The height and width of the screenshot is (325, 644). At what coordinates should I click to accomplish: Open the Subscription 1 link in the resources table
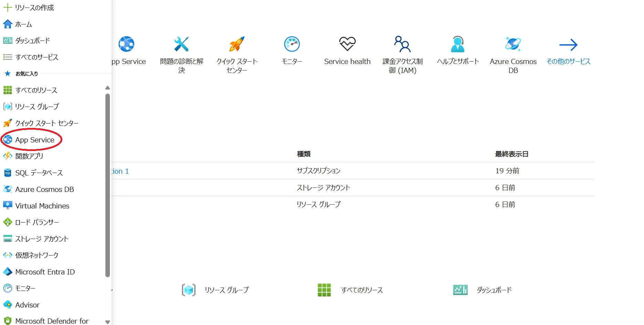click(x=121, y=171)
